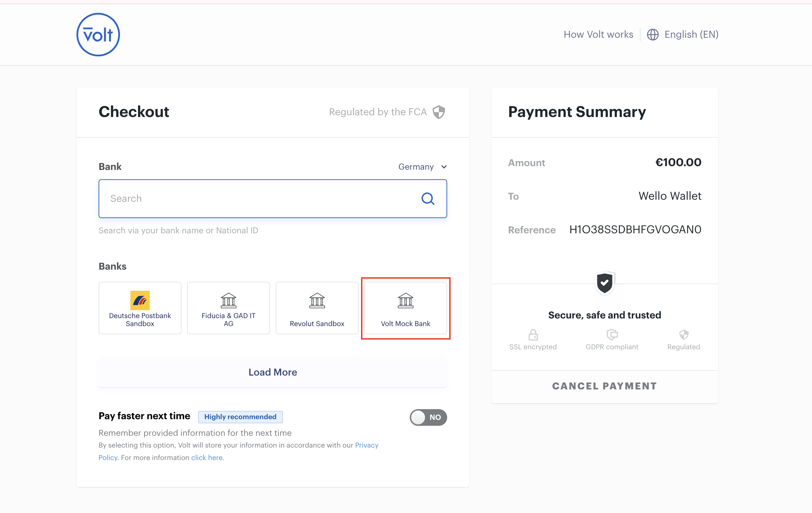
Task: Click the secure checkmark shield icon
Action: click(605, 283)
